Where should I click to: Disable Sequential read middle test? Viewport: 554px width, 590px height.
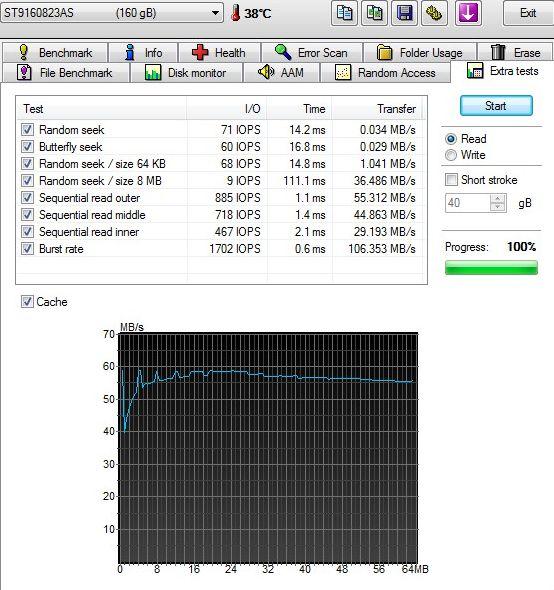[27, 214]
